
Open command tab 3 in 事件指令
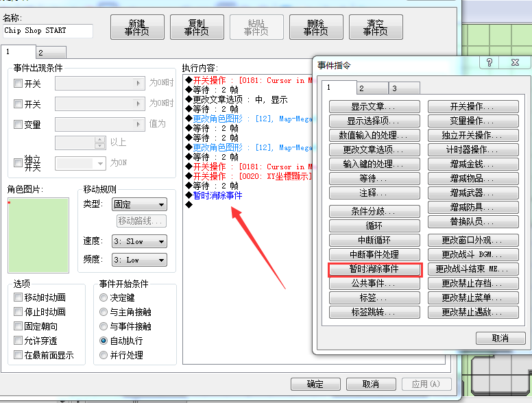click(x=404, y=88)
